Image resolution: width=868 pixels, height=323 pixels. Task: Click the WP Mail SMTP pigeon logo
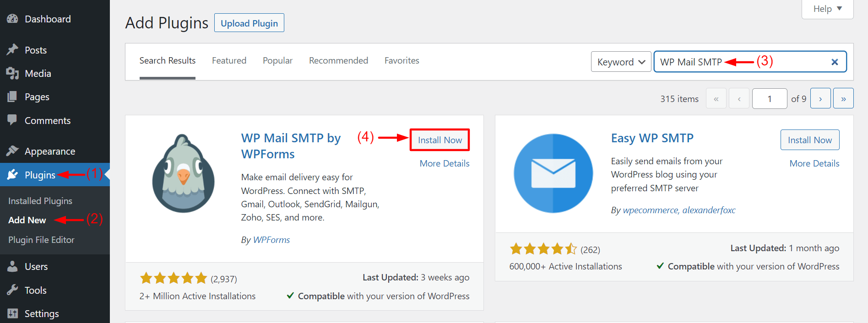click(x=184, y=173)
